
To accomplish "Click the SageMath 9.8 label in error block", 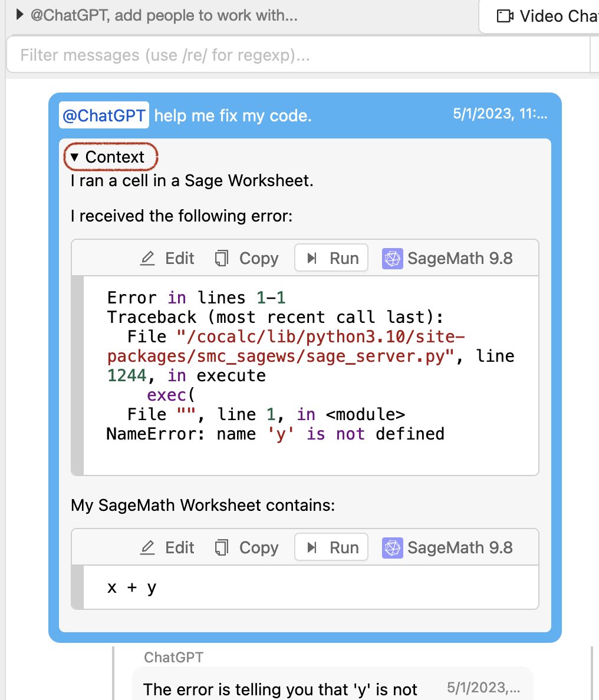I will pos(460,259).
